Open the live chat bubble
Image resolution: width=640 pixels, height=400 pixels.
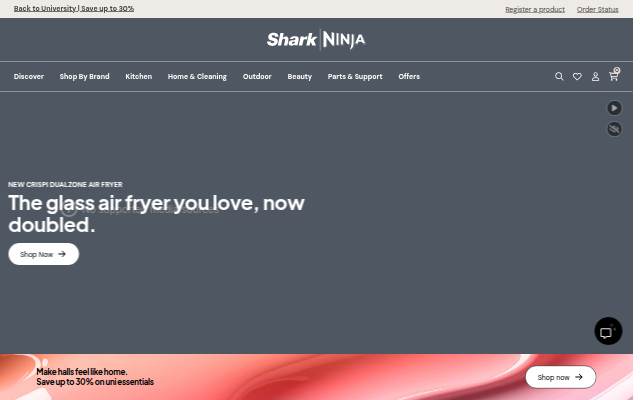608,331
